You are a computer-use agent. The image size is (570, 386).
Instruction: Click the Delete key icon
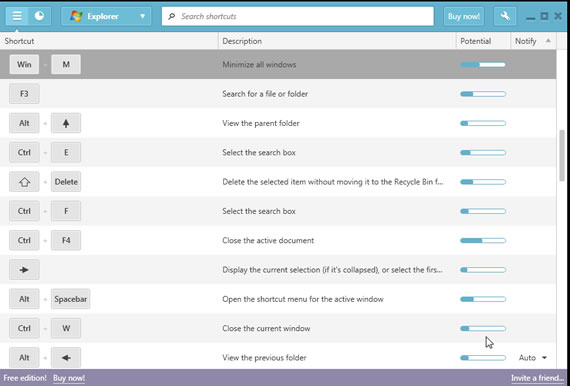click(66, 182)
